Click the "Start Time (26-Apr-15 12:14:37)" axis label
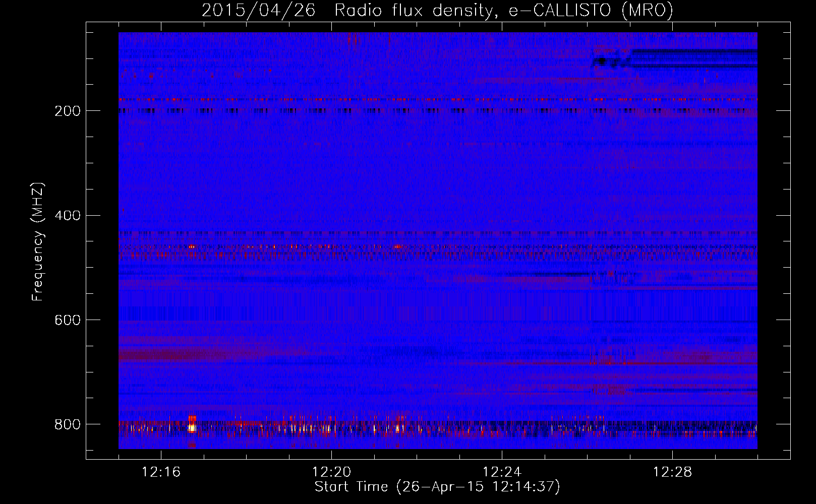Image resolution: width=816 pixels, height=504 pixels. coord(437,487)
